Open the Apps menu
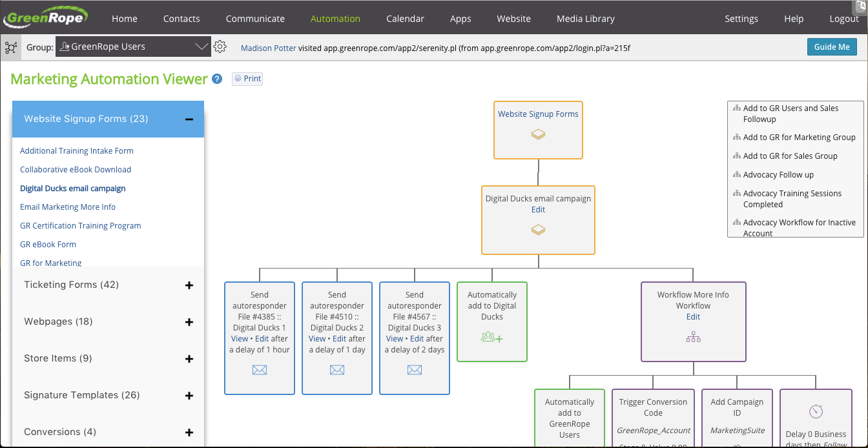The width and height of the screenshot is (868, 448). click(460, 19)
